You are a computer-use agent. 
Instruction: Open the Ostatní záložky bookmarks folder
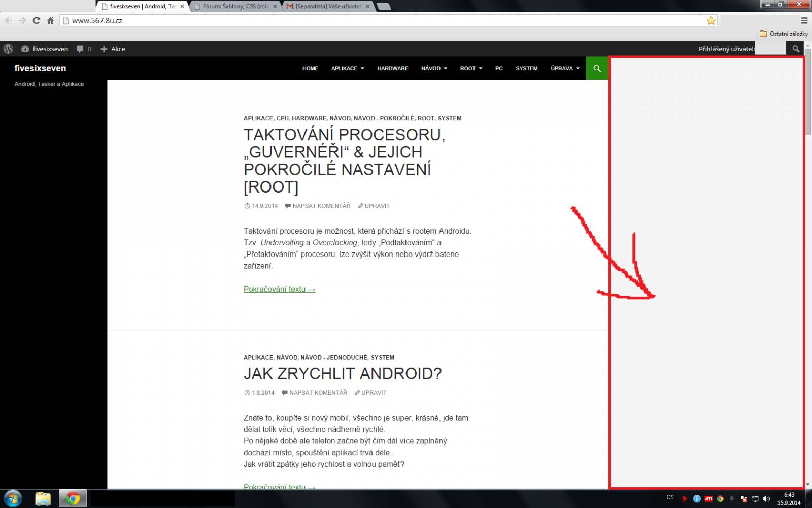point(784,34)
